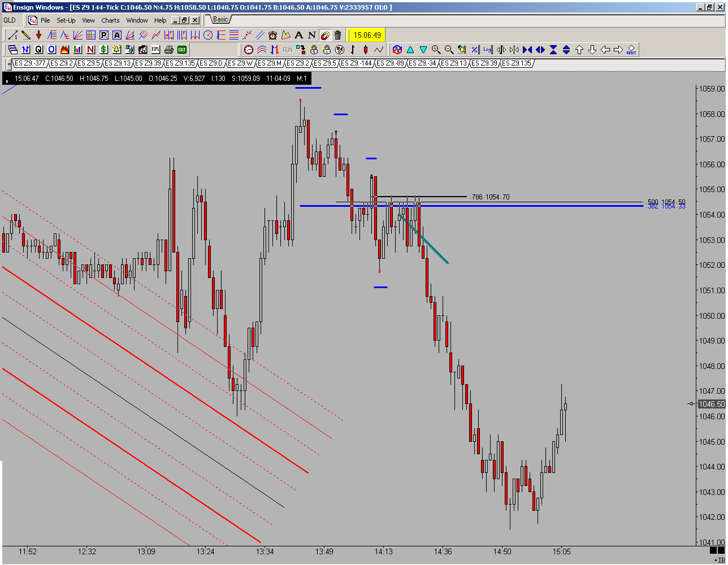Click the trash can delete tool
Screen dimensions: 728x565
[x=338, y=35]
